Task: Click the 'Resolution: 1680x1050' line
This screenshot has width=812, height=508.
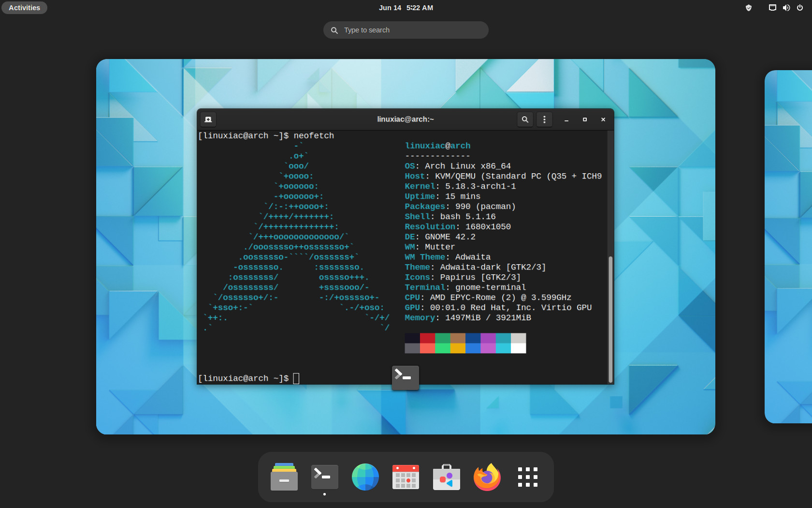Action: (458, 226)
